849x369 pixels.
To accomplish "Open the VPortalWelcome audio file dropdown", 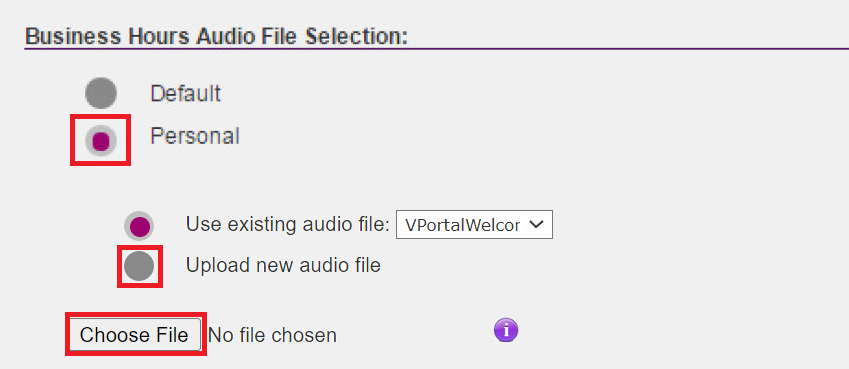I will (474, 225).
